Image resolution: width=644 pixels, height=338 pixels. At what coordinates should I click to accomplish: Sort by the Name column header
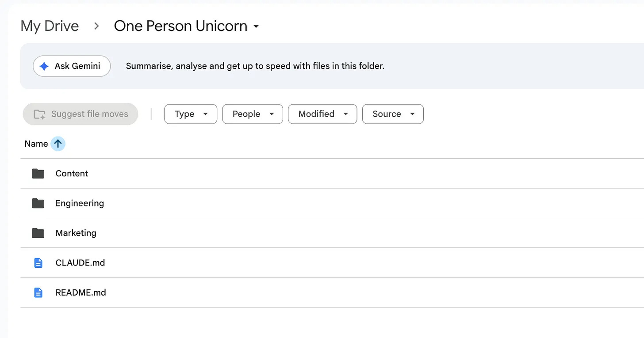(36, 144)
